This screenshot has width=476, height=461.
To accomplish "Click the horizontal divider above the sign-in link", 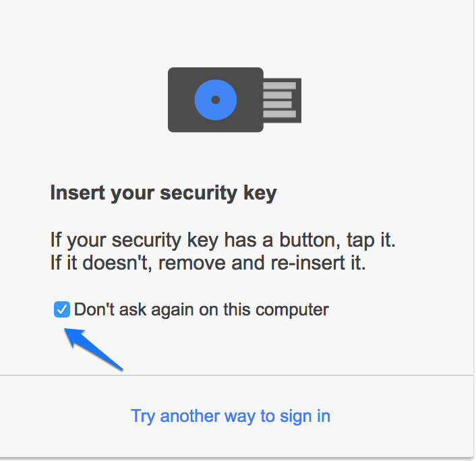I will [237, 375].
